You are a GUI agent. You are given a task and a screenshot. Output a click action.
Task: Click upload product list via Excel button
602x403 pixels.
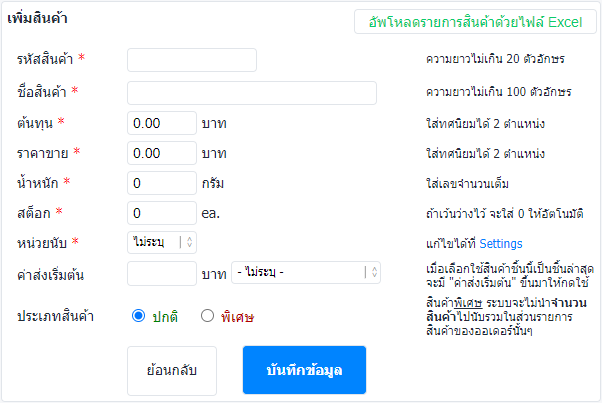475,22
